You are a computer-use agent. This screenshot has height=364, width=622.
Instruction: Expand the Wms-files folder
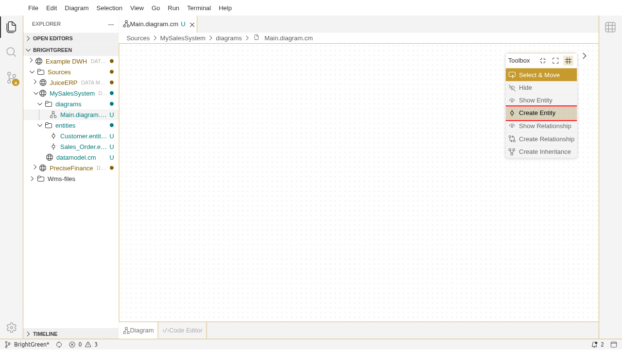pyautogui.click(x=32, y=179)
